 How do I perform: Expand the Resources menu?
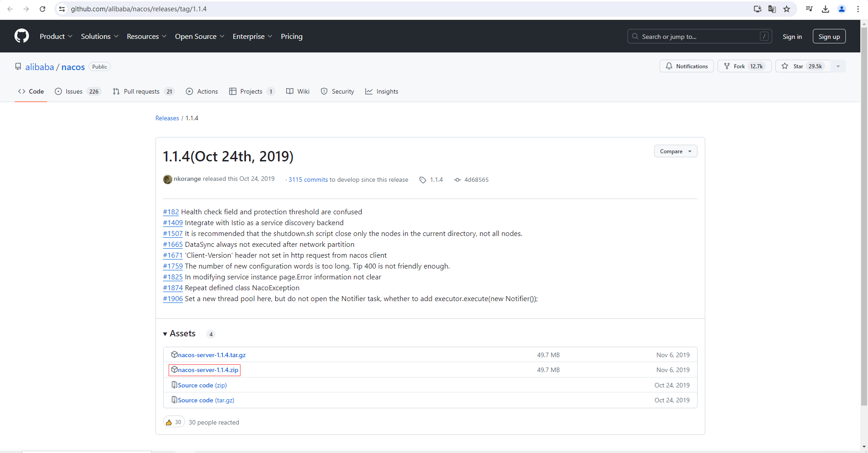146,36
